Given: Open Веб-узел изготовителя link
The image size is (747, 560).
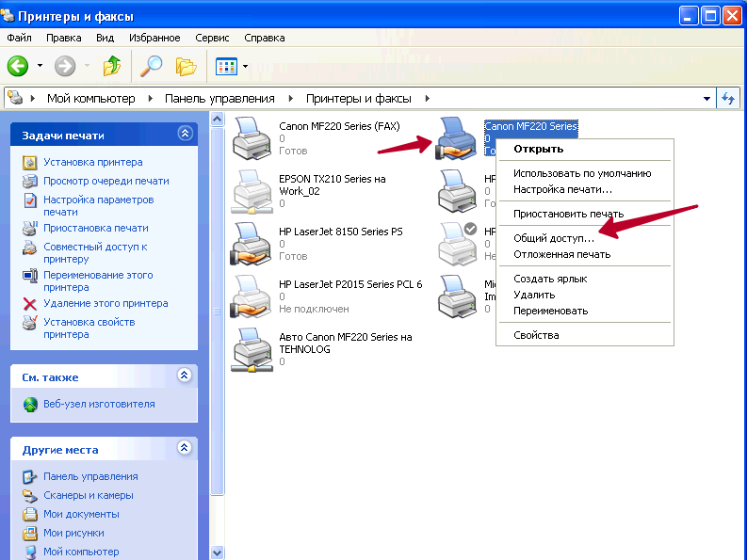Looking at the screenshot, I should pyautogui.click(x=99, y=404).
